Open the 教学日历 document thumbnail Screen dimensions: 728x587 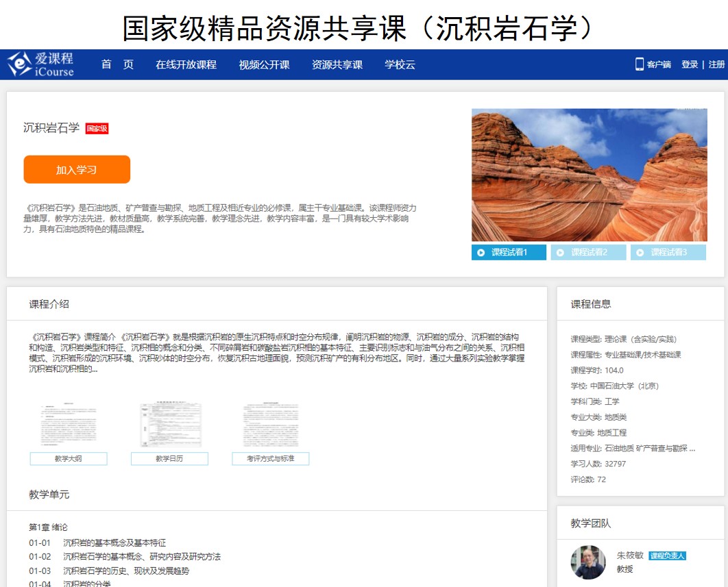pyautogui.click(x=169, y=425)
